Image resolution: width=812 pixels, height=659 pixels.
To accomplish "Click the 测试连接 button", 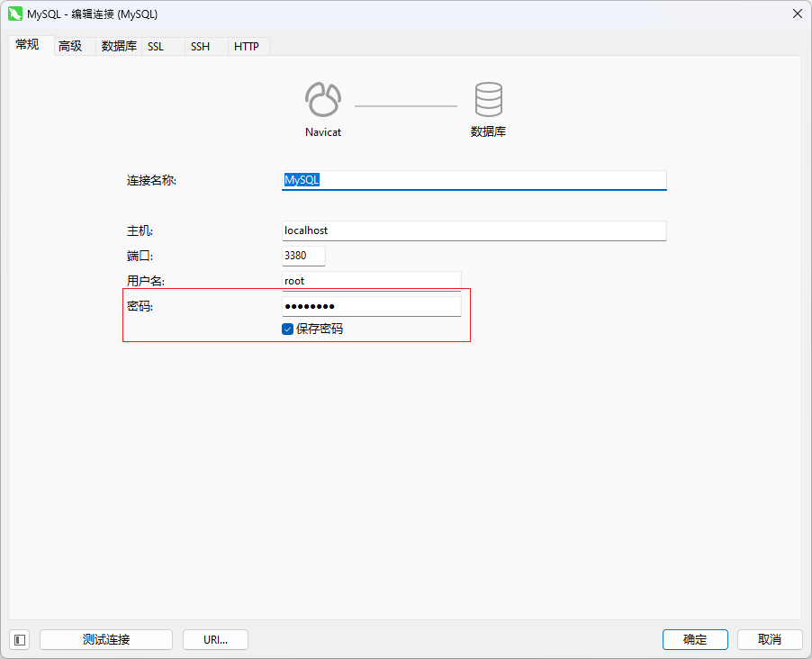I will 106,640.
